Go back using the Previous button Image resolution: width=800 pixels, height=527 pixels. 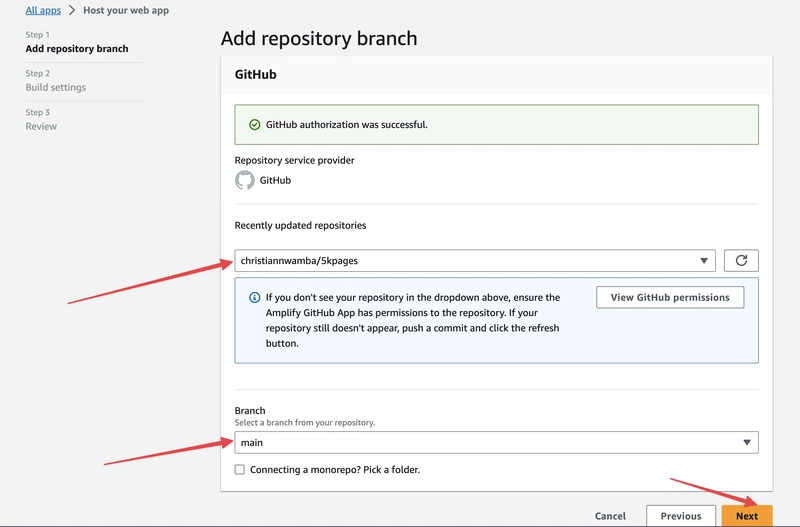click(681, 516)
